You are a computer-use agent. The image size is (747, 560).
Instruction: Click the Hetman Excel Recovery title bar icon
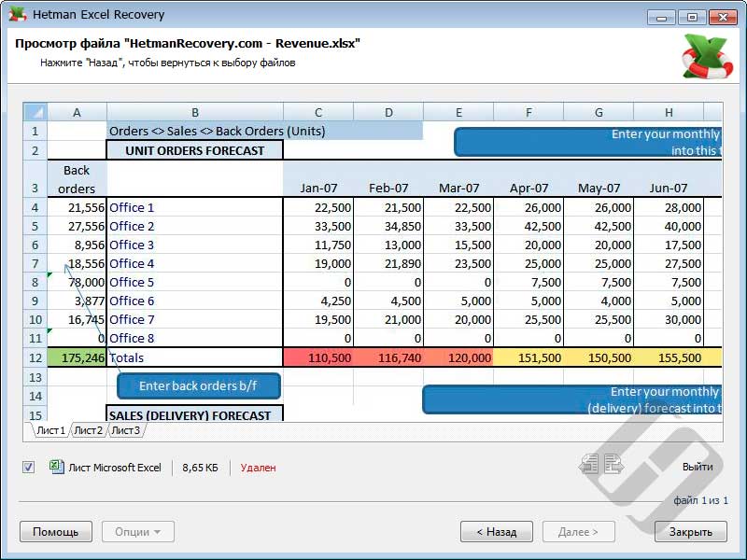[x=17, y=14]
